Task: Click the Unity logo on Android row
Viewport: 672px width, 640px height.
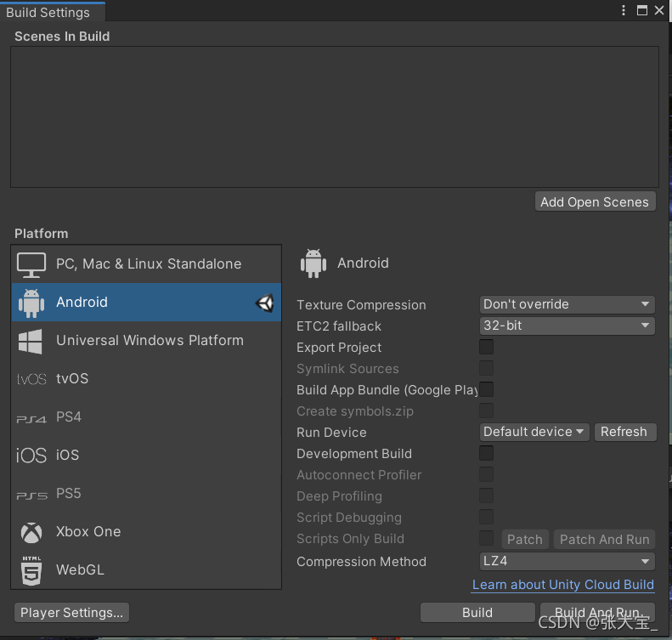Action: pyautogui.click(x=264, y=303)
